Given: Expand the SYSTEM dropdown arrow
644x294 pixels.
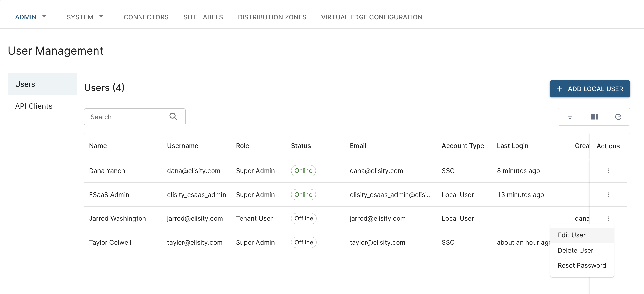Looking at the screenshot, I should [101, 16].
